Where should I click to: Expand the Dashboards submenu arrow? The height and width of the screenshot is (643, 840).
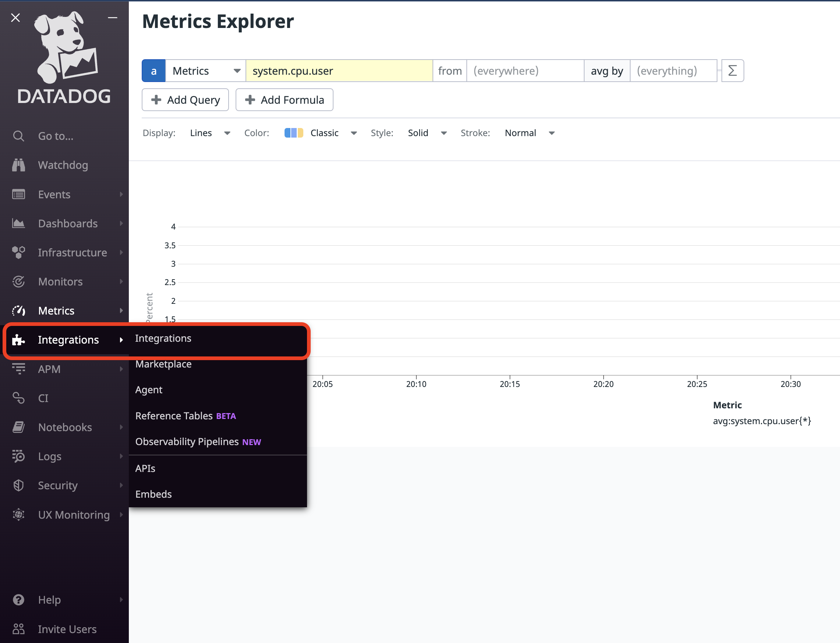(x=121, y=224)
